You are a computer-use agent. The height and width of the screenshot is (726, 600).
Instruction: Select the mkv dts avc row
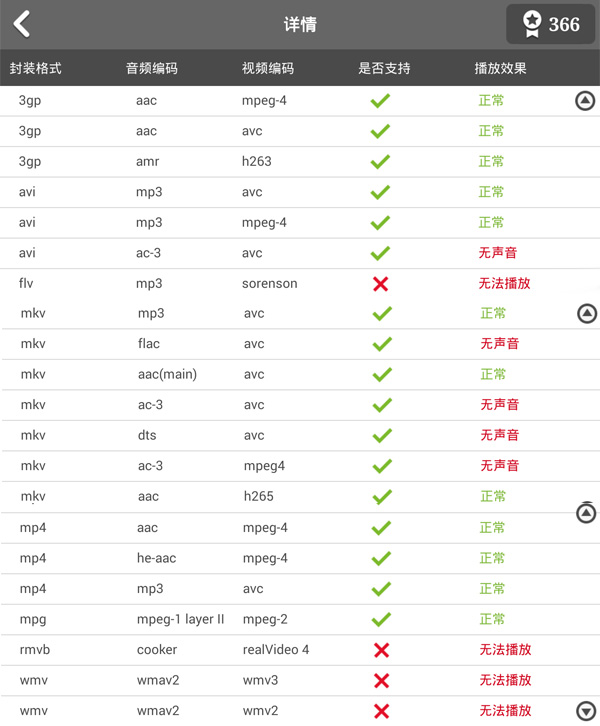[300, 435]
